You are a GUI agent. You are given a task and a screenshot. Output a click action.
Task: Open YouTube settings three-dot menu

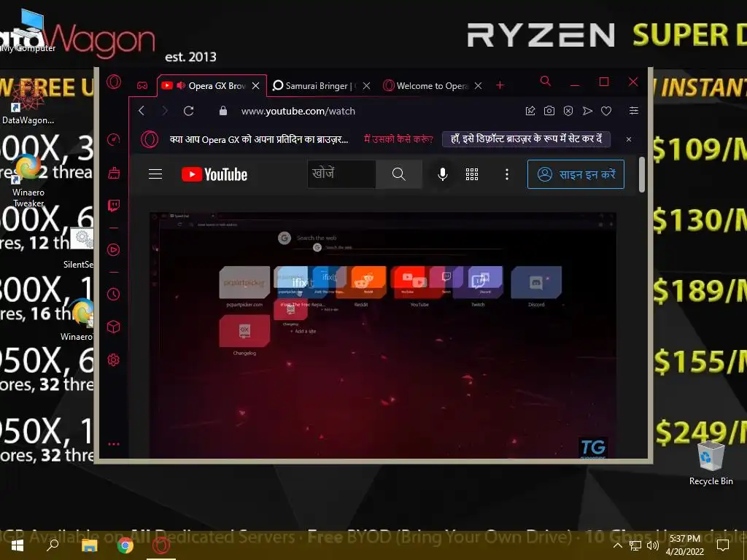[507, 174]
